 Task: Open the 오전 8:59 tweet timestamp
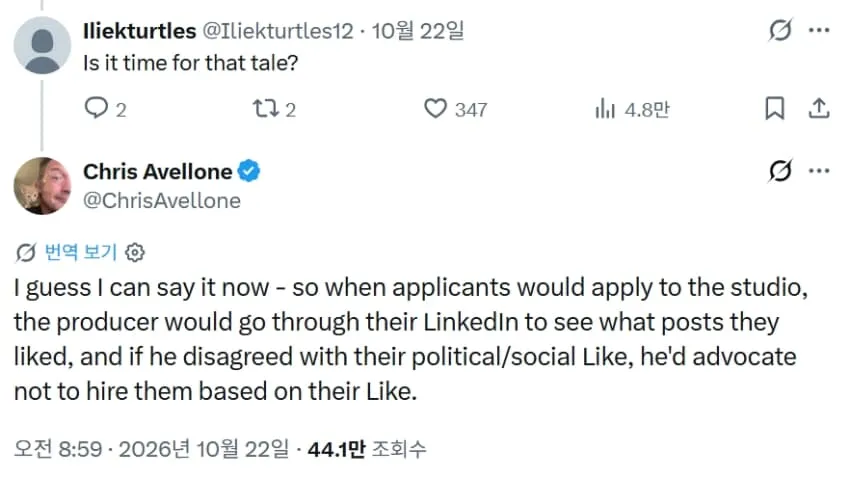pos(152,449)
